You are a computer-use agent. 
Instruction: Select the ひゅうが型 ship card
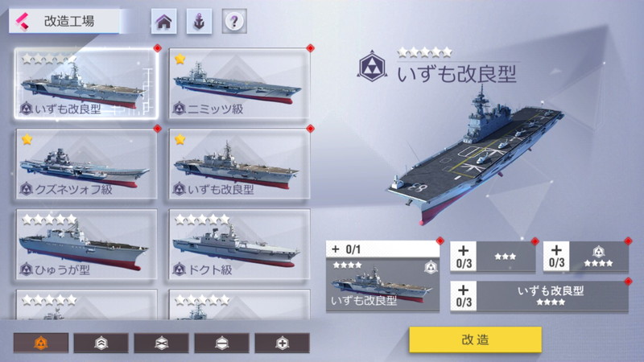click(86, 245)
